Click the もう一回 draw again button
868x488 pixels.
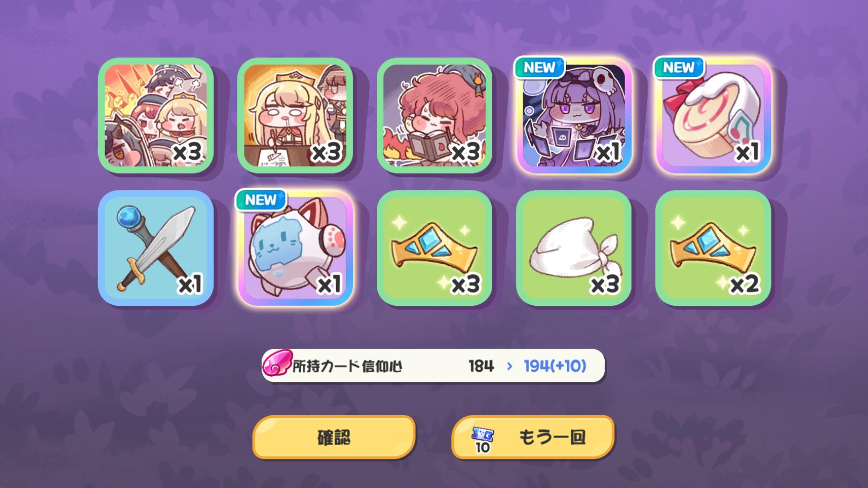[533, 437]
